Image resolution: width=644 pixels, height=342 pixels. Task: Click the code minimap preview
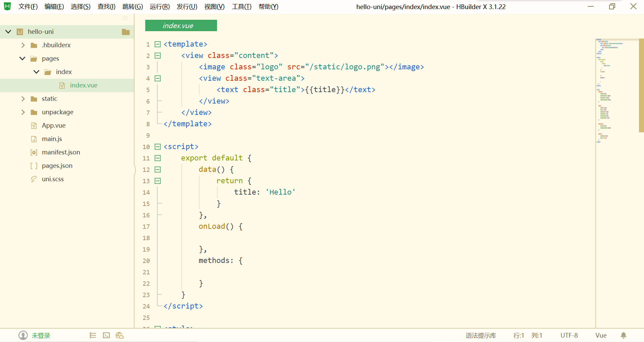pos(617,90)
